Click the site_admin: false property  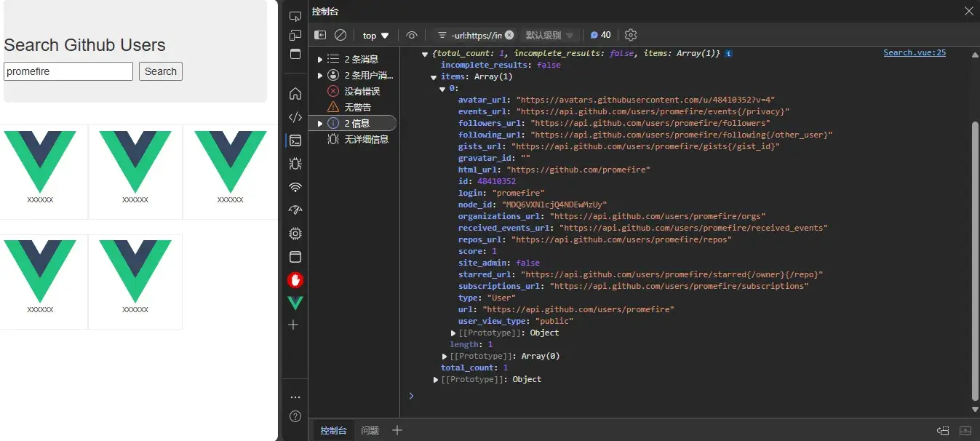click(x=499, y=263)
